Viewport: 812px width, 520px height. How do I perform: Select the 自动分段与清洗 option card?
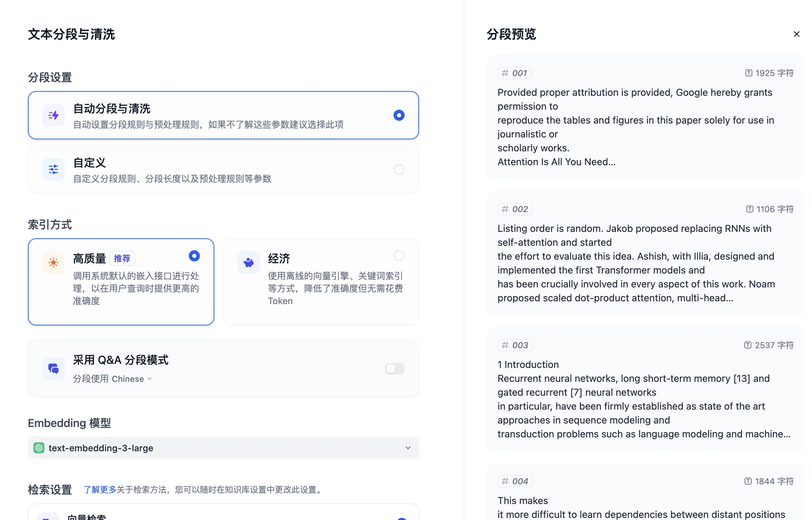pyautogui.click(x=223, y=115)
